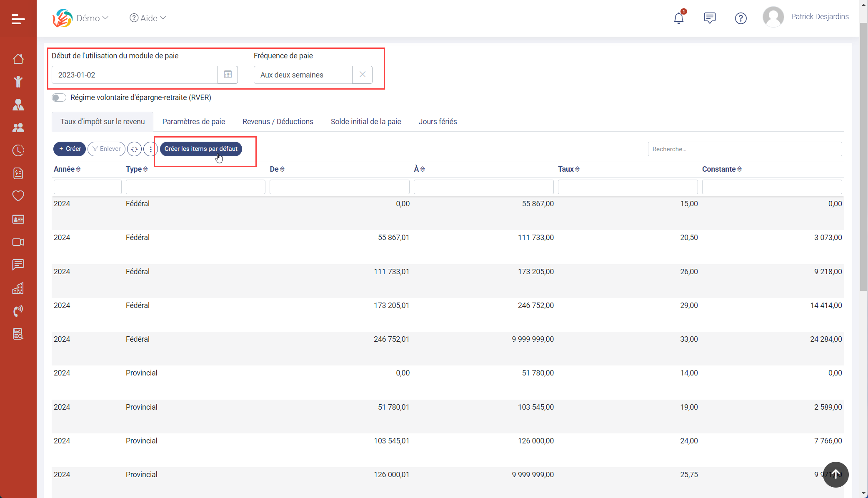This screenshot has height=498, width=868.
Task: Open the Démo dropdown menu
Action: pos(92,18)
